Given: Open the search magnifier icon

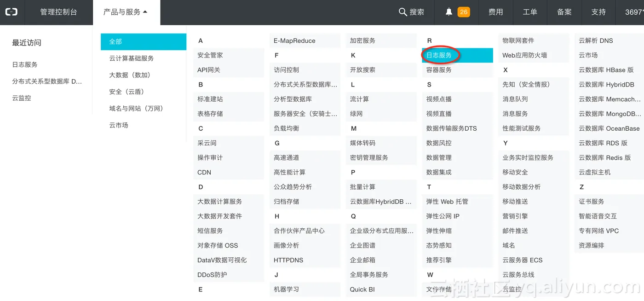Looking at the screenshot, I should pos(402,12).
